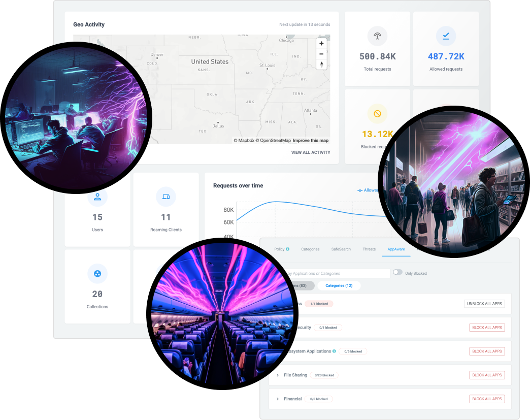Click Dallas on the map
The width and height of the screenshot is (530, 420).
tap(218, 126)
